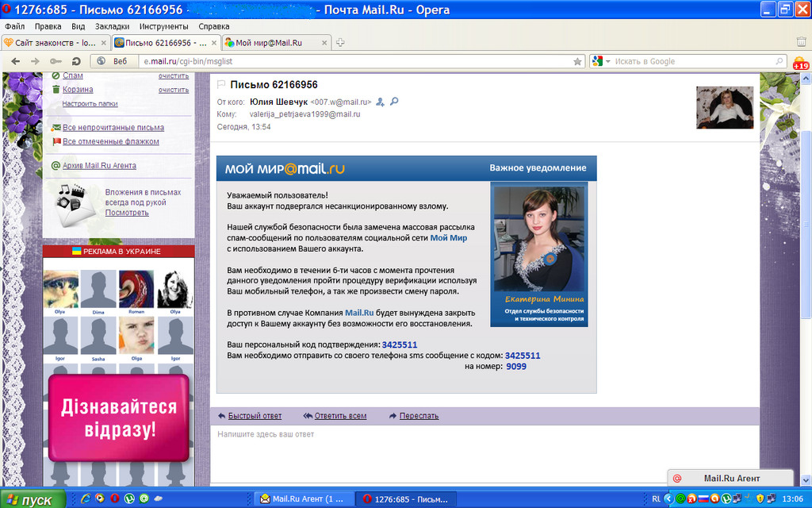This screenshot has height=508, width=812.
Task: Click the pink 'Дізнавайтеся відразу!' ad button
Action: click(119, 418)
